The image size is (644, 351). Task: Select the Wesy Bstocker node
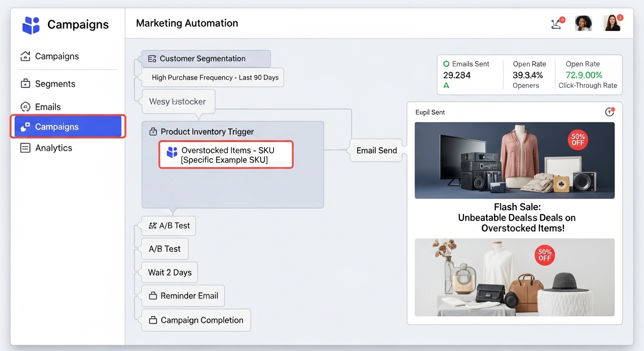tap(177, 101)
